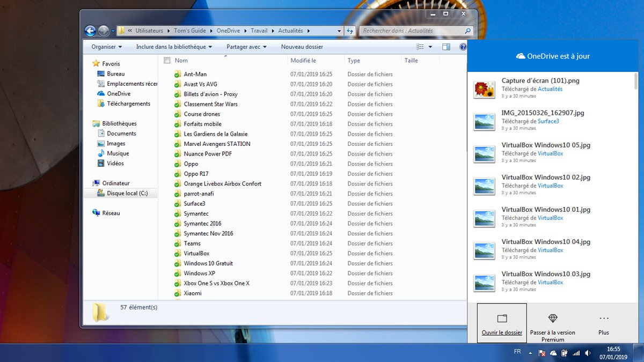644x362 pixels.
Task: Tick the select-all checkbox beside Nom column
Action: [x=167, y=61]
